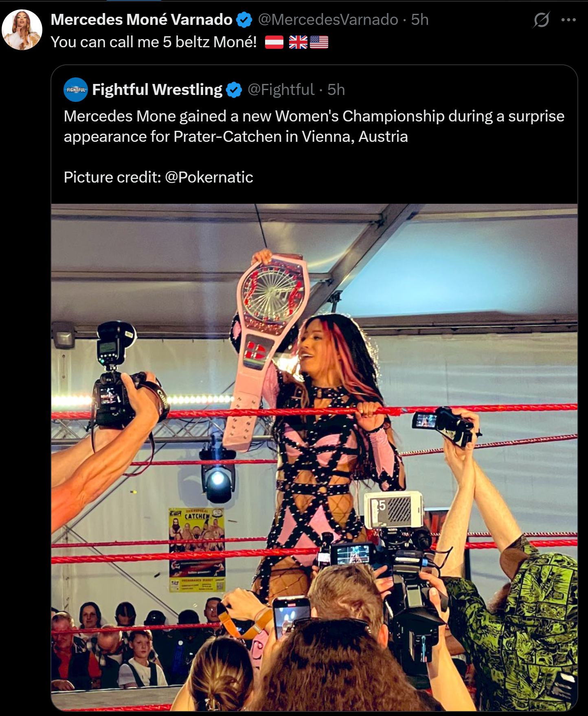Image resolution: width=588 pixels, height=716 pixels.
Task: Open the three-dot more options menu
Action: (x=568, y=20)
